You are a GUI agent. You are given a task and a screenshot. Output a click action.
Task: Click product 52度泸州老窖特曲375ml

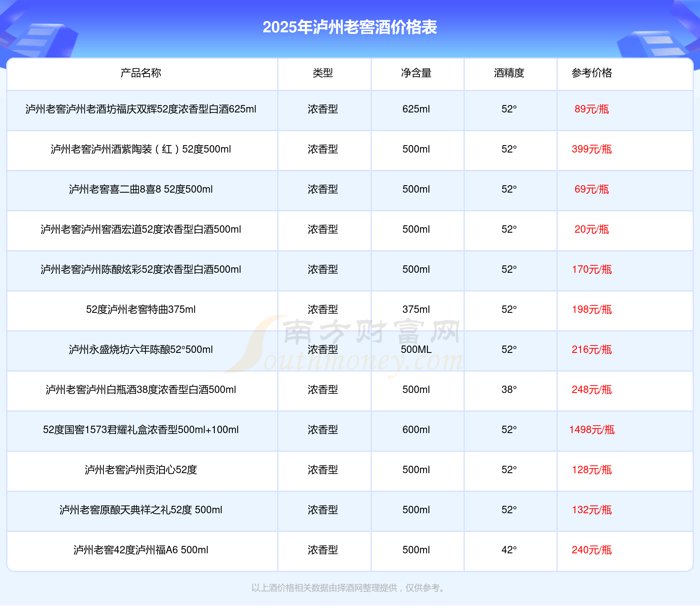tap(141, 309)
